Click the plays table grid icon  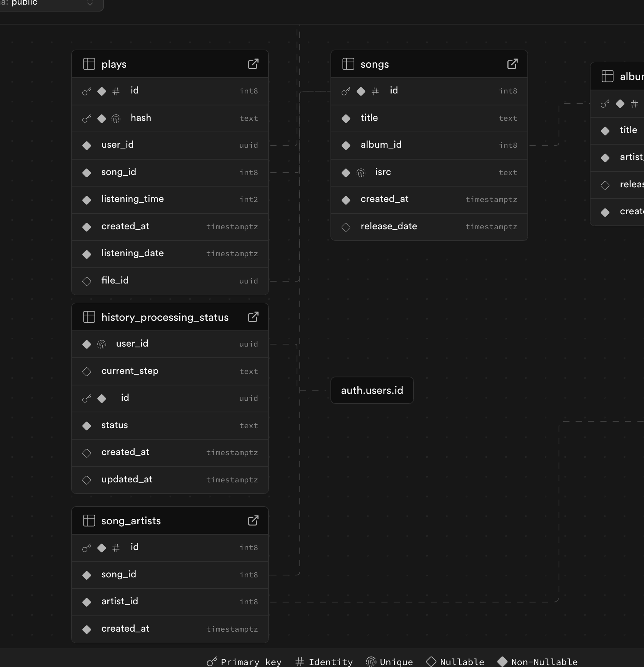[89, 64]
